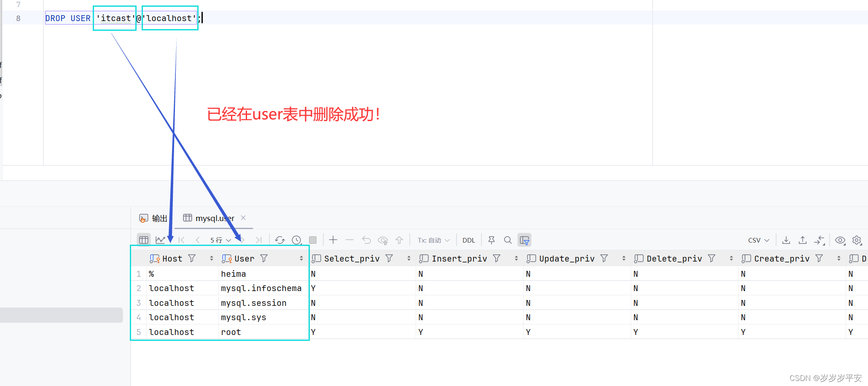Filter the Insert_priv column
868x386 pixels.
click(x=497, y=258)
